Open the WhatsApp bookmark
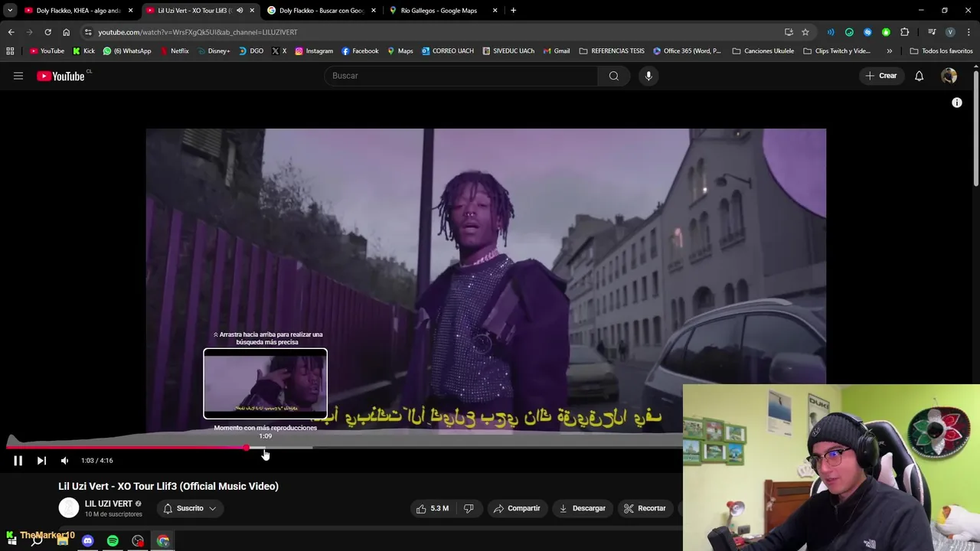This screenshot has width=980, height=551. click(x=127, y=51)
